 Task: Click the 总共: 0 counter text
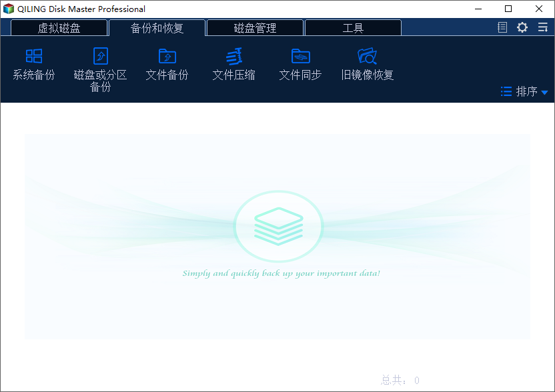tap(399, 380)
